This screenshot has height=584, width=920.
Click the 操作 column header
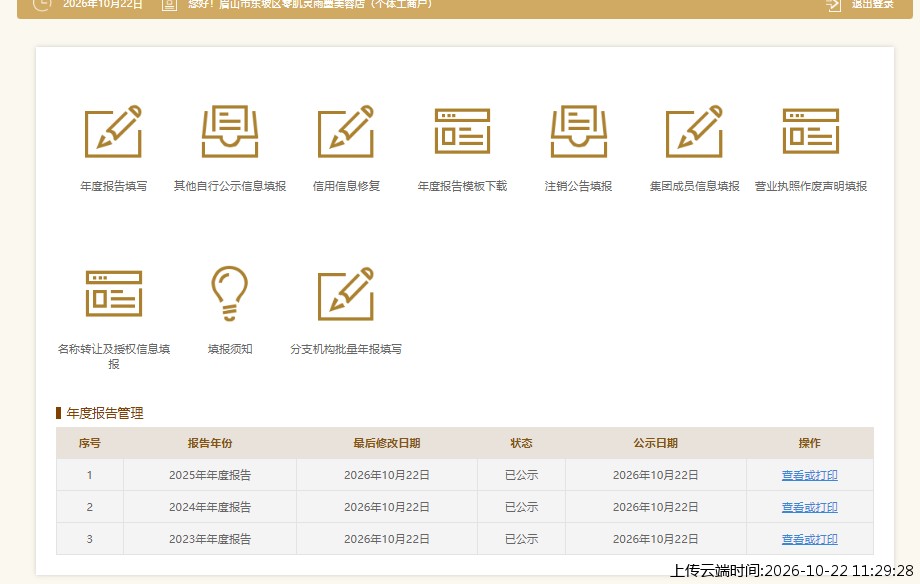810,443
